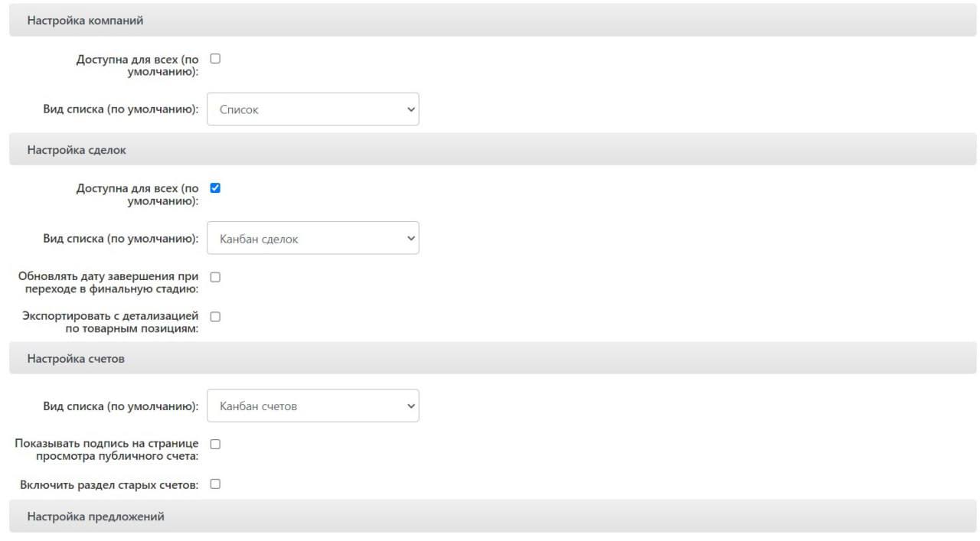Click the 'Обновлять дату завершения' label text

pyautogui.click(x=108, y=282)
